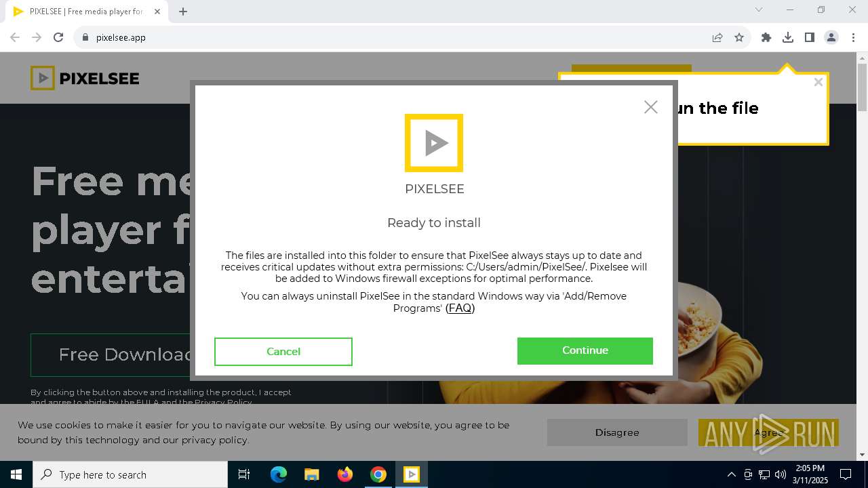Show hidden system tray icons
This screenshot has height=488, width=868.
pyautogui.click(x=731, y=474)
